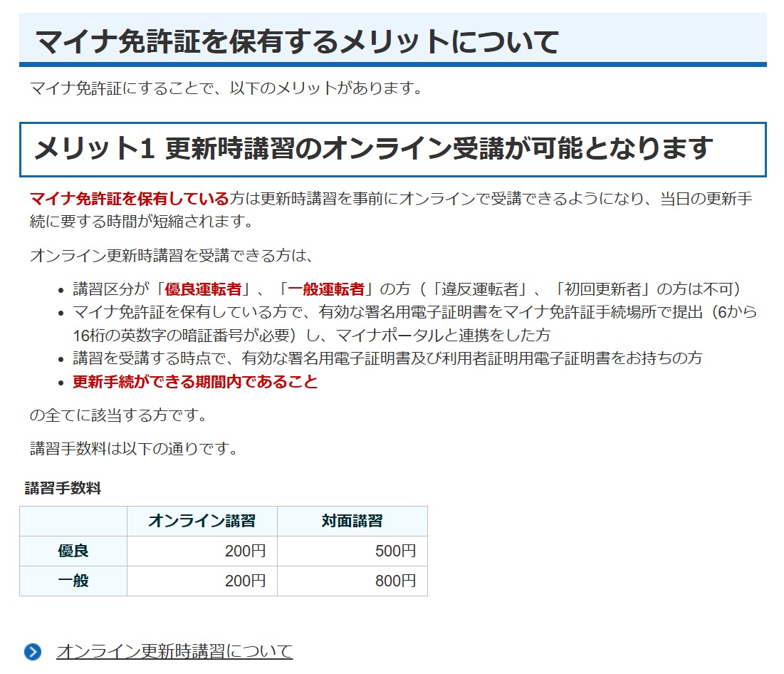Click the 「初回更新者」 text in first bullet
Image resolution: width=784 pixels, height=674 pixels.
(600, 289)
